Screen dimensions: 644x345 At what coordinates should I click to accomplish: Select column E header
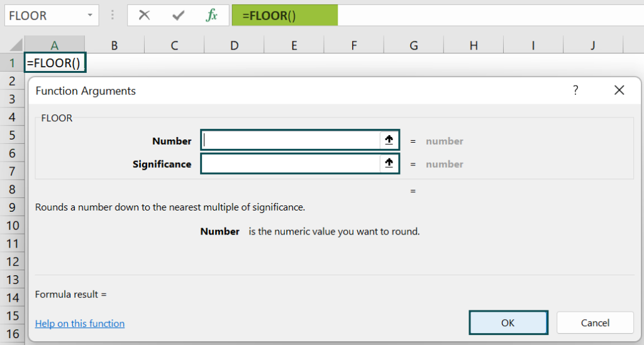click(x=294, y=45)
